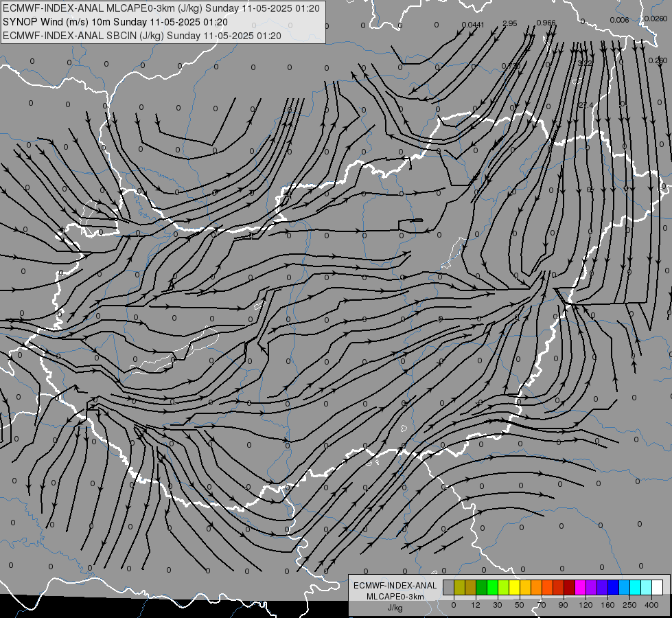Screen dimensions: 672x618
Task: Click the J/kg unit in the legend
Action: [x=395, y=608]
